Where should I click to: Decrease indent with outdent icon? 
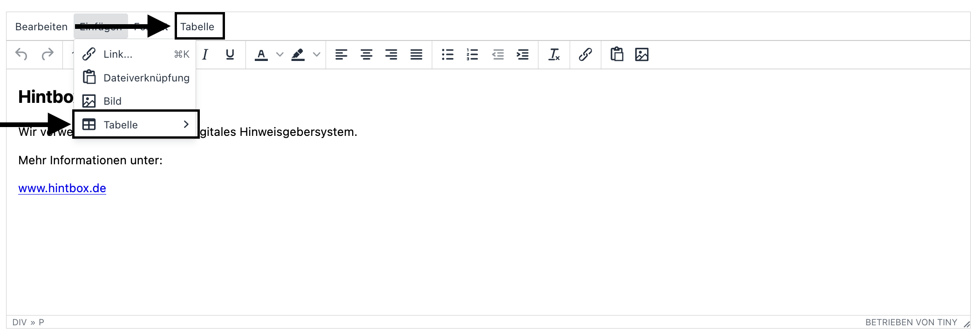[x=498, y=54]
